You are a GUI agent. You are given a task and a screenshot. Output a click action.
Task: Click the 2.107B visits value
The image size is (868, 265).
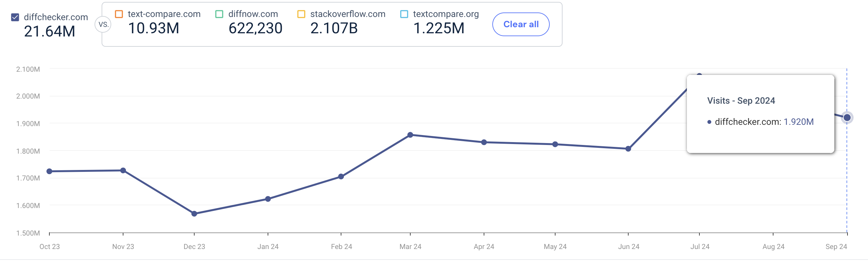coord(334,28)
